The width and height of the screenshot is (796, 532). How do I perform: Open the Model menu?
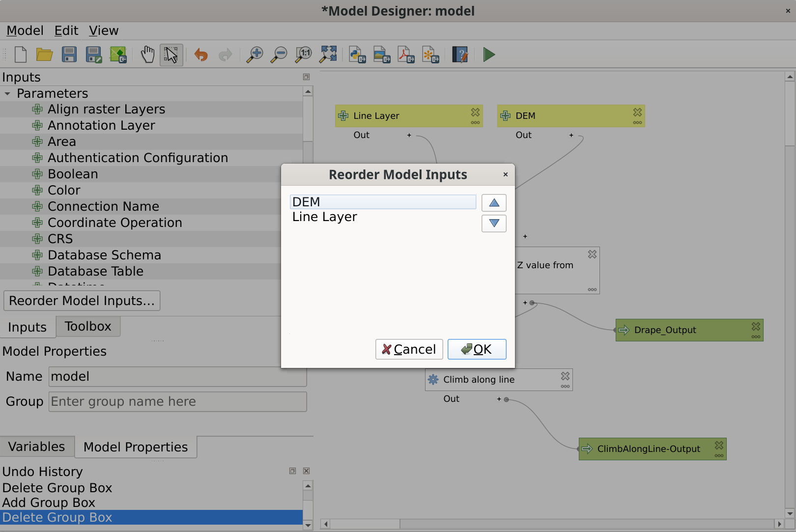(x=25, y=30)
